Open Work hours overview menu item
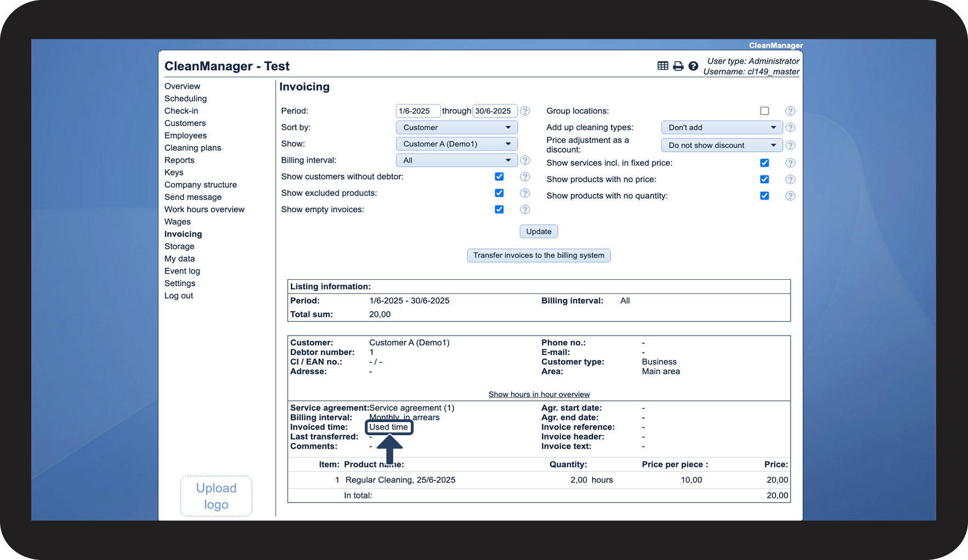968x560 pixels. pos(204,210)
